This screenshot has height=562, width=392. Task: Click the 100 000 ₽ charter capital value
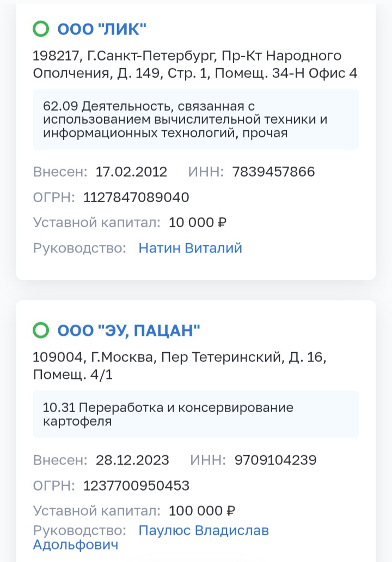201,511
